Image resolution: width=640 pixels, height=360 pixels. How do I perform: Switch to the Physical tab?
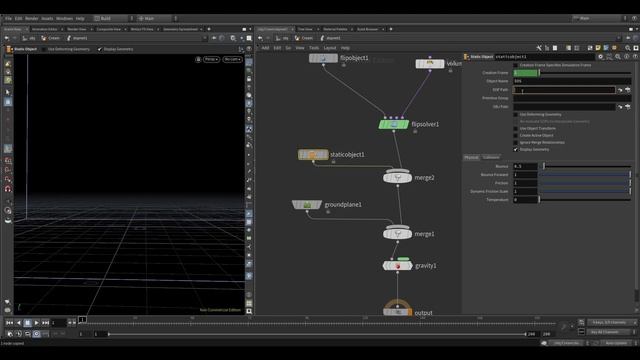coord(471,157)
